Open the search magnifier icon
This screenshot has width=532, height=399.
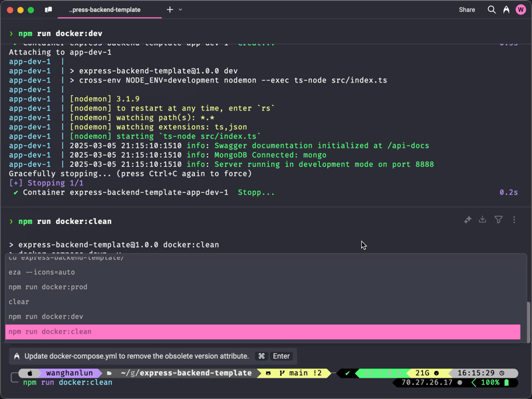(x=491, y=9)
